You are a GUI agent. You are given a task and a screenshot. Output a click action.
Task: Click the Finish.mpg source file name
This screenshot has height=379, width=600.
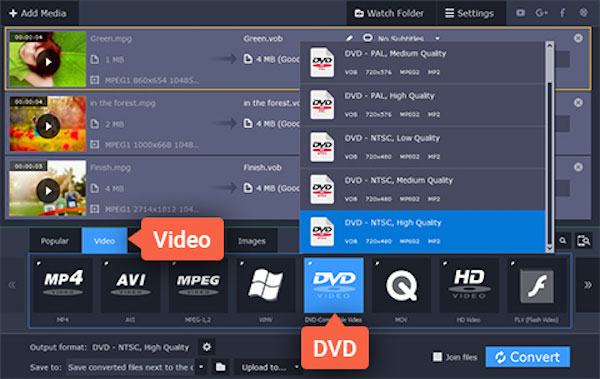[110, 168]
